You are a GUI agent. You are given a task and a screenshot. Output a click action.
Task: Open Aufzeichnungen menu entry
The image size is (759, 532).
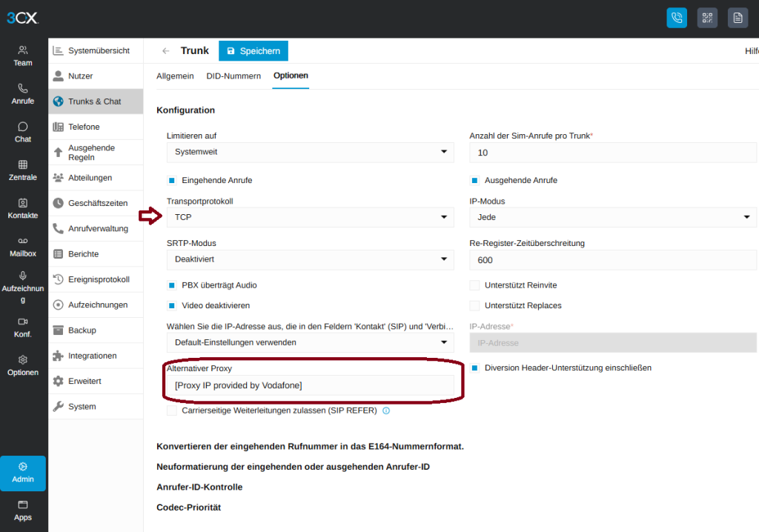click(x=96, y=305)
